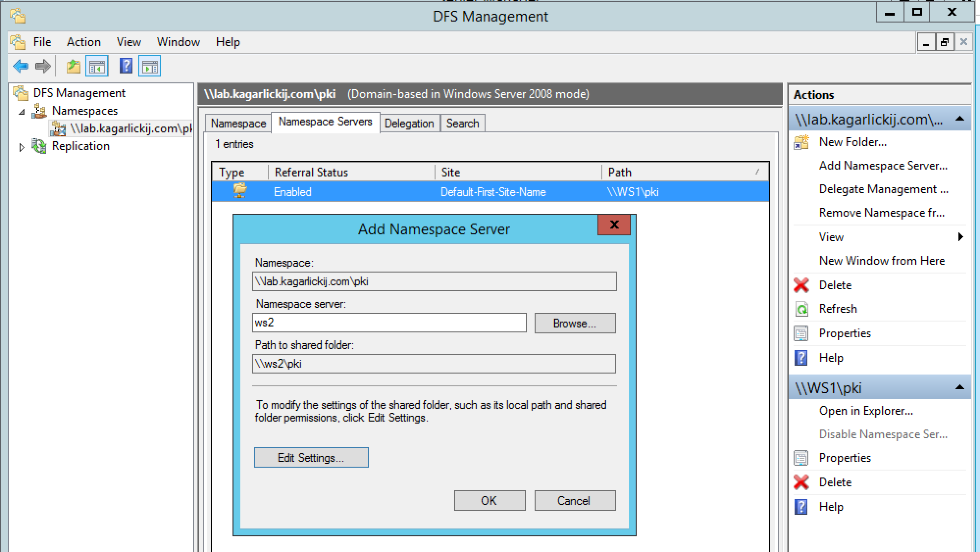The image size is (980, 552).
Task: Click the blue Back arrow toolbar icon
Action: (x=21, y=66)
